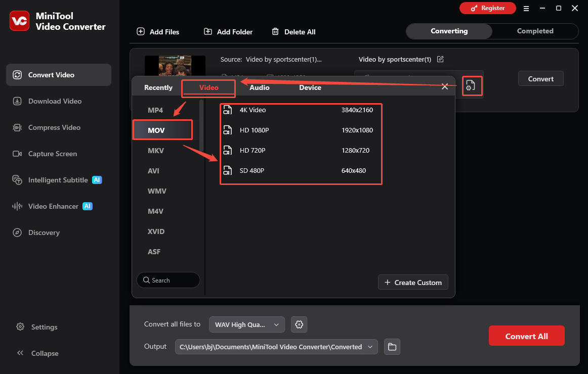Viewport: 588px width, 374px height.
Task: Click the Add Folder button
Action: (228, 32)
